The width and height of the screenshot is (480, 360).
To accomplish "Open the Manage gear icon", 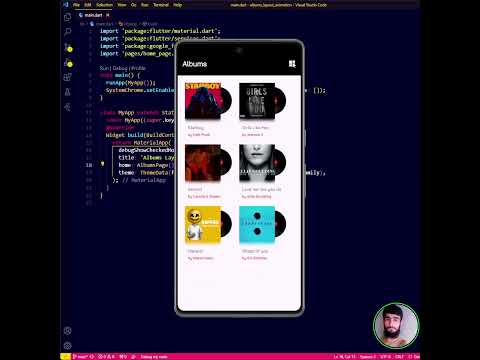I will [x=67, y=346].
